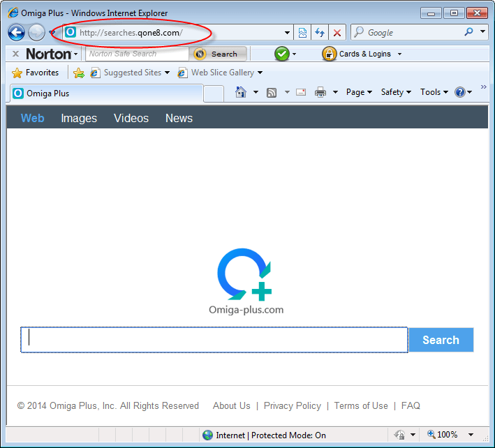The image size is (495, 448).
Task: Select the Videos search tab
Action: [x=131, y=119]
